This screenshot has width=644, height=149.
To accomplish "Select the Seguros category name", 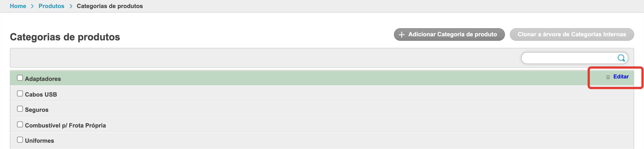I will pos(37,110).
